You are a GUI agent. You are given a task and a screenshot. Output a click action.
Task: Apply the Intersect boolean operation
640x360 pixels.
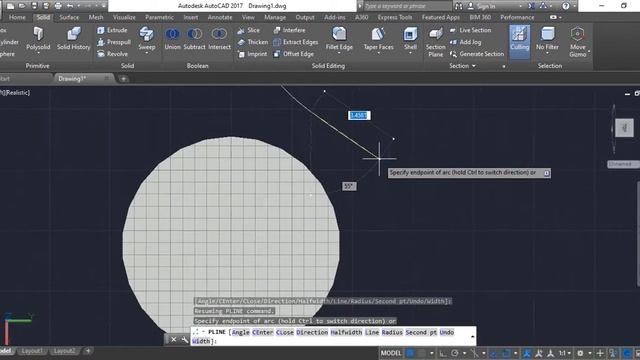click(x=219, y=39)
